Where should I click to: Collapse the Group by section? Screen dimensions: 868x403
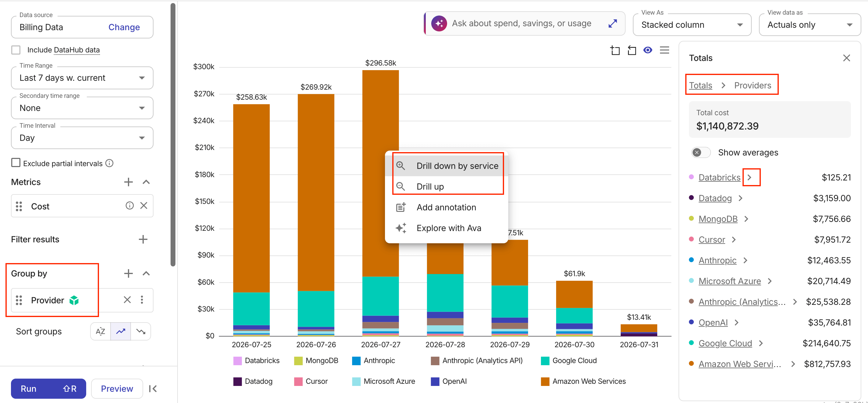click(146, 273)
